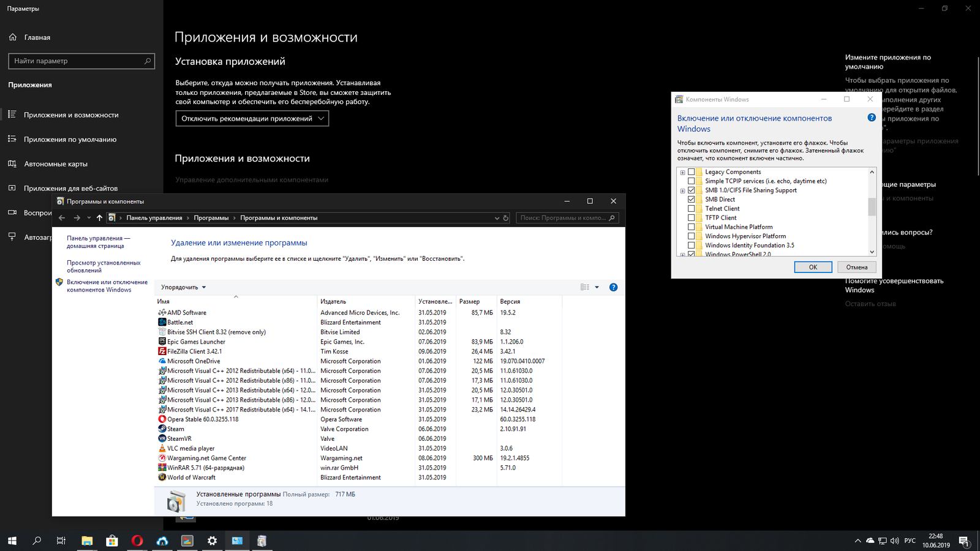
Task: Select the VLC media player cone icon
Action: click(162, 448)
